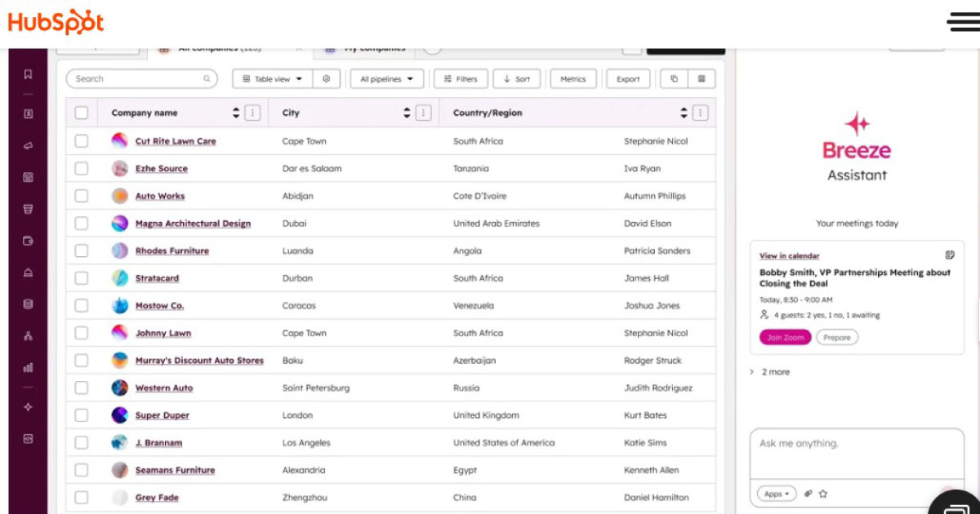Tick the Mostow Co. row checkbox
The width and height of the screenshot is (980, 514).
(82, 305)
